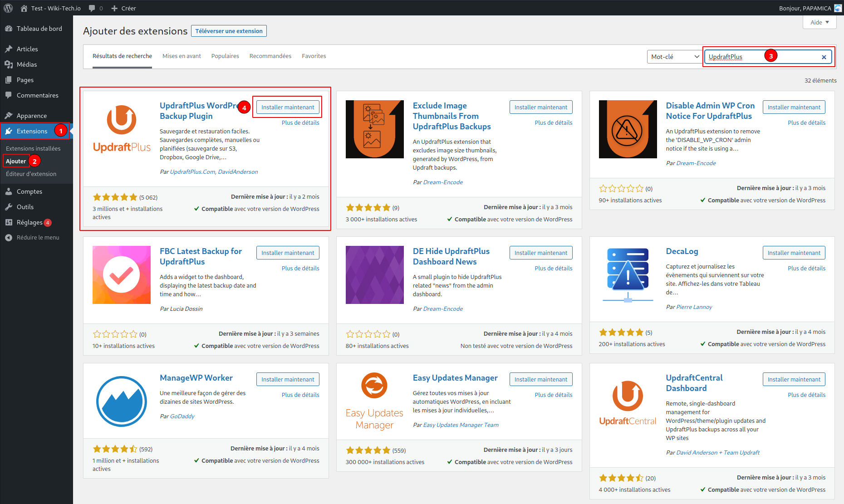Open the Mot-clé search type dropdown

tap(674, 57)
